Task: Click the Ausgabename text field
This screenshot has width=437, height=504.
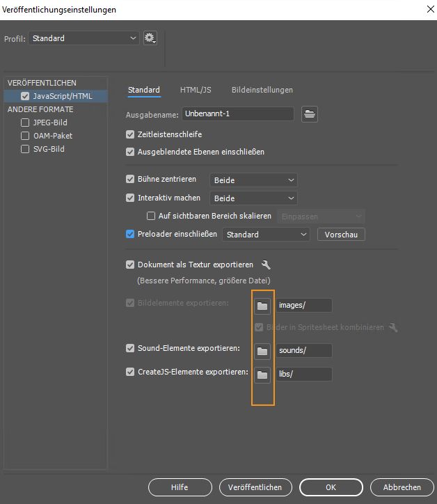Action: 237,114
